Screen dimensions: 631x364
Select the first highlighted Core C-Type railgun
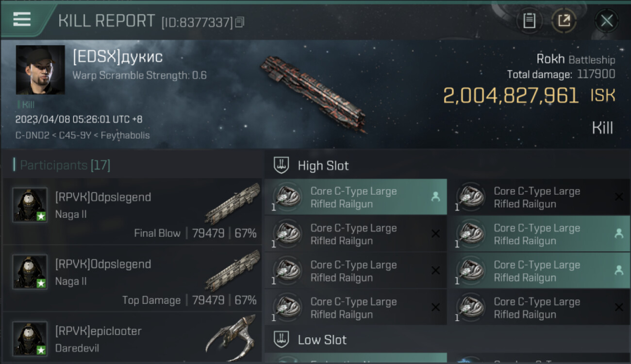tap(355, 198)
